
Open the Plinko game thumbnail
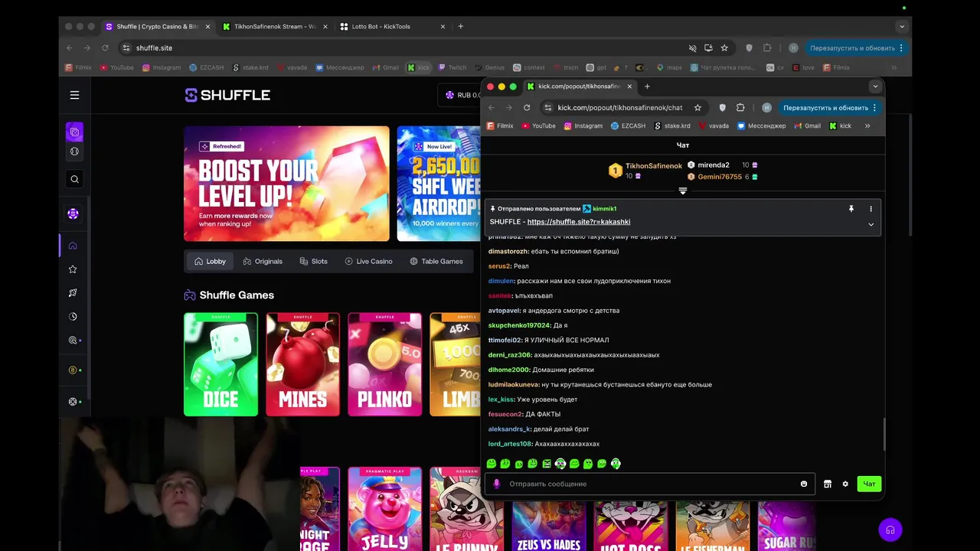click(384, 364)
